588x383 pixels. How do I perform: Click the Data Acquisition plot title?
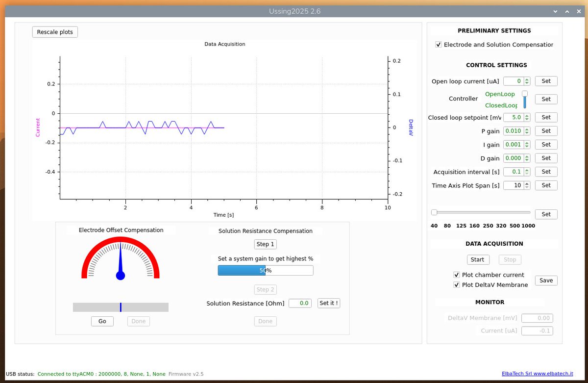pos(225,44)
